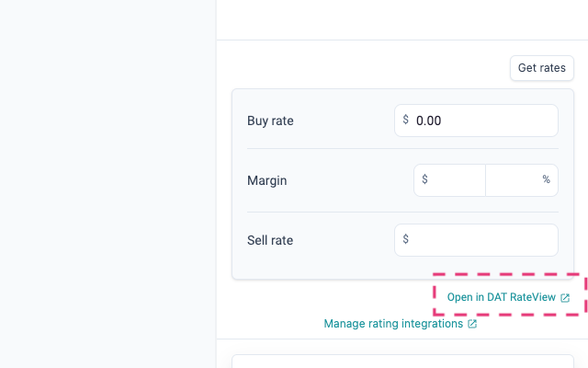Image resolution: width=588 pixels, height=368 pixels.
Task: Click the Buy rate label
Action: [270, 121]
